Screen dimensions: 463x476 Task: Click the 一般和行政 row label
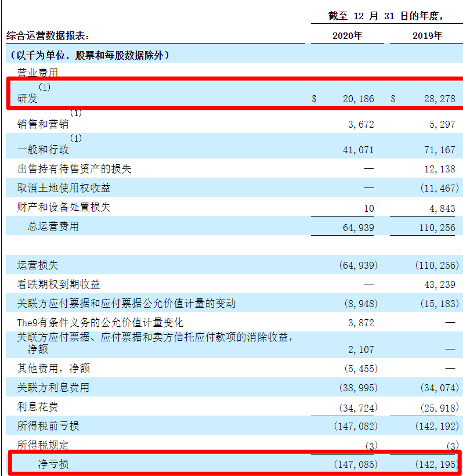point(43,150)
